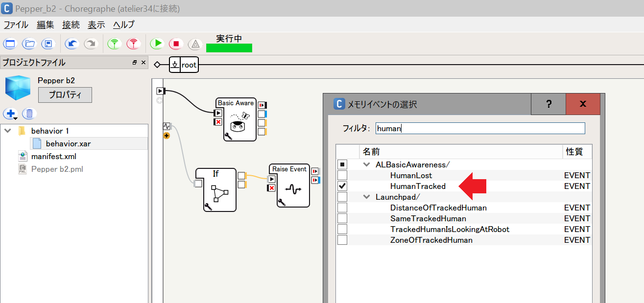Click the redo arrow icon
The width and height of the screenshot is (644, 303).
(91, 44)
